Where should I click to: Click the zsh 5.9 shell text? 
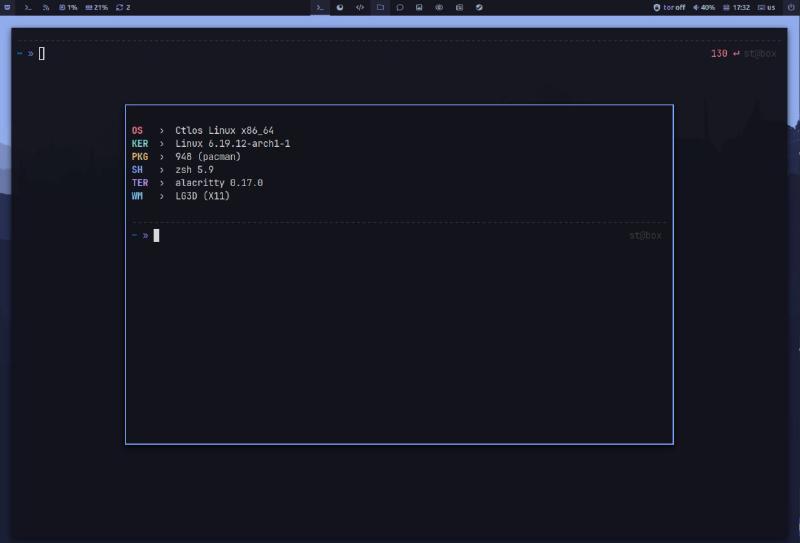(194, 169)
